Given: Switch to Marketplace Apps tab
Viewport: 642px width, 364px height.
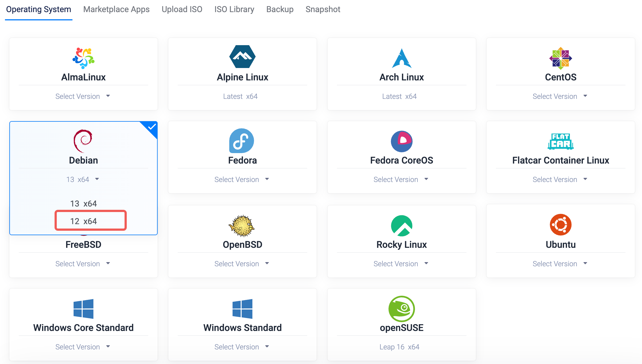Looking at the screenshot, I should pos(116,9).
